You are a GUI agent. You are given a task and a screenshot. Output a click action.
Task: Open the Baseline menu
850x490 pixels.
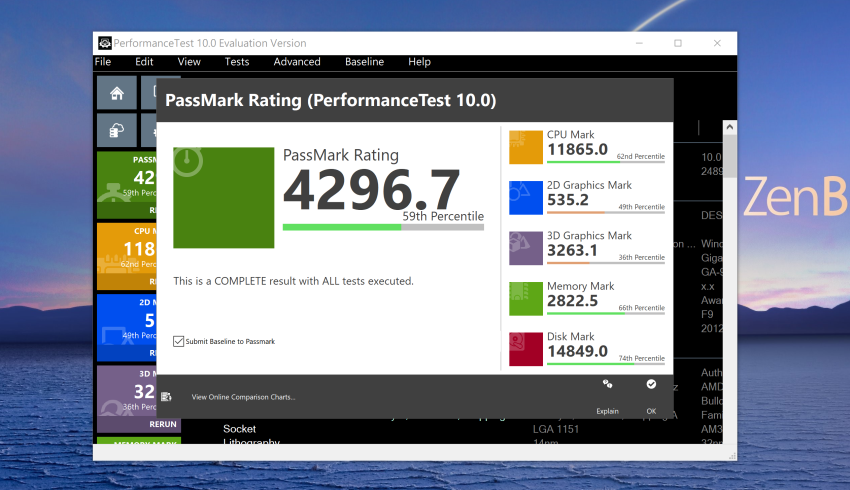[364, 62]
